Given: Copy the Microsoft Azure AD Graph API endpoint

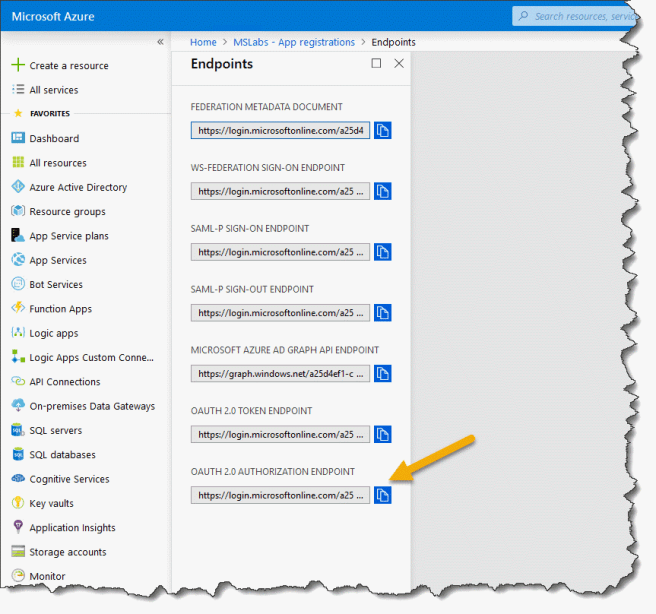Looking at the screenshot, I should tap(383, 374).
